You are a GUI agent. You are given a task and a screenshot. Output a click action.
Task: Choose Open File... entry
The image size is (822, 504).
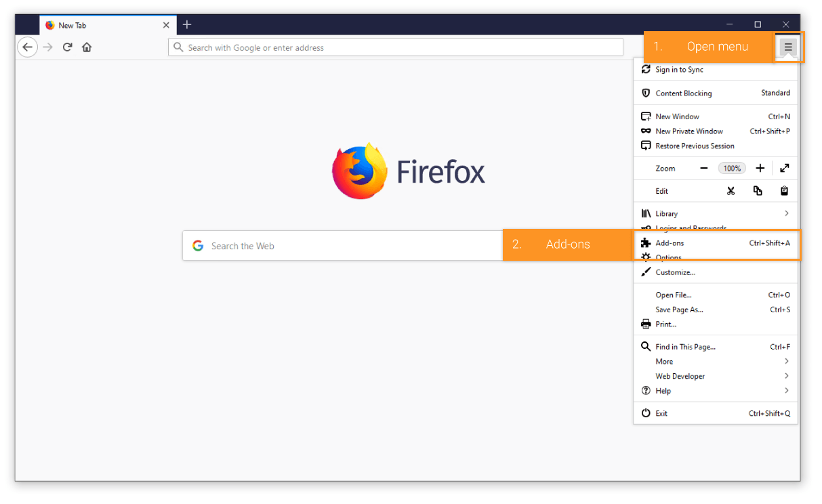tap(716, 295)
